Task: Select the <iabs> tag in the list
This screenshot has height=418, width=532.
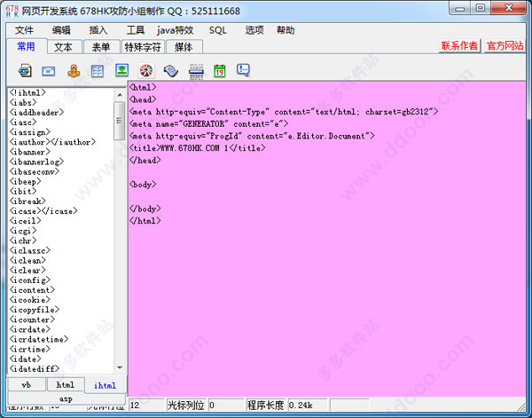Action: click(23, 102)
